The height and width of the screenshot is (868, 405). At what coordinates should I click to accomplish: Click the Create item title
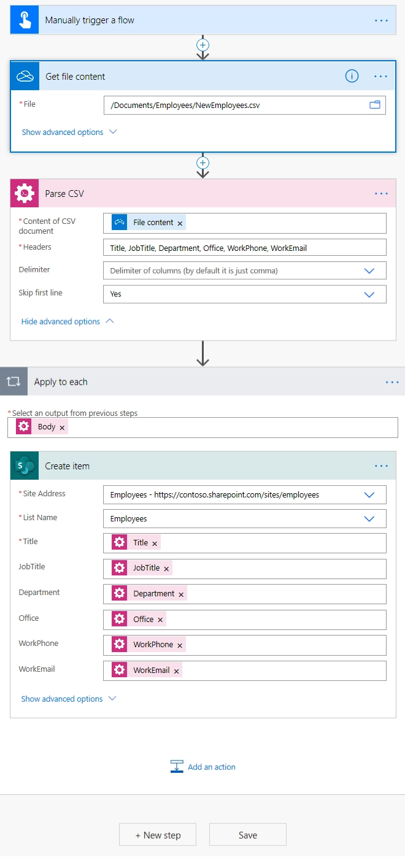67,466
